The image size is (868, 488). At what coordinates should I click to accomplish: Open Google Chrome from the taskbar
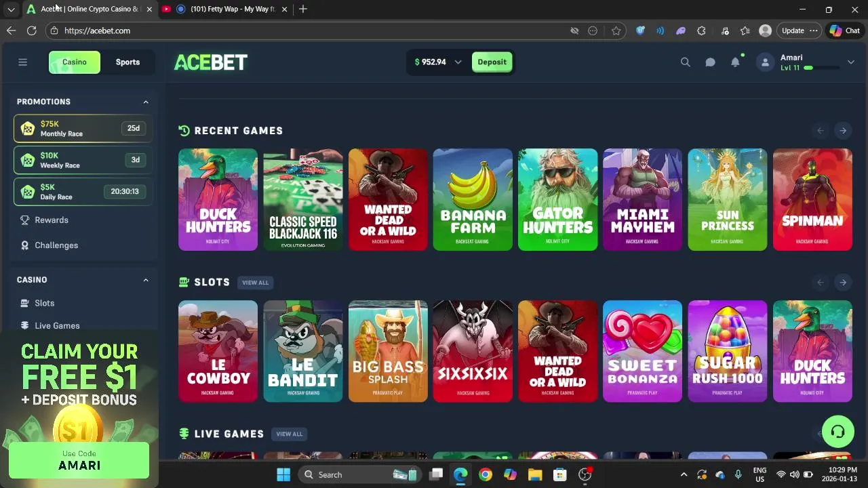click(485, 474)
